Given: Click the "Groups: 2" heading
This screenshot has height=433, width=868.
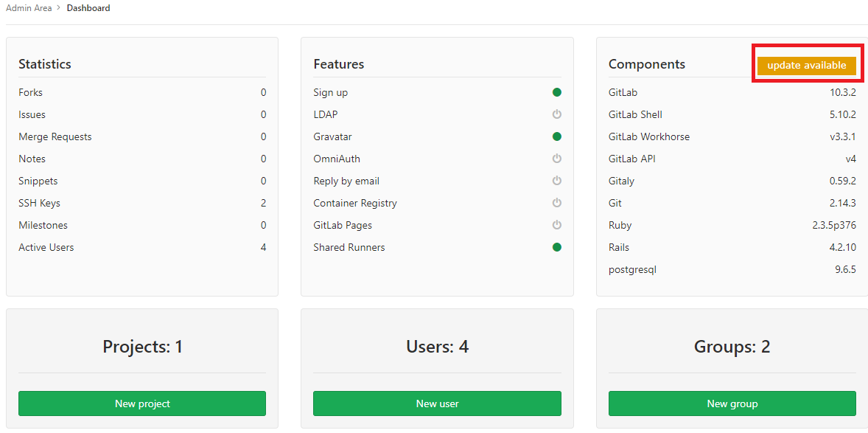Looking at the screenshot, I should (x=732, y=347).
